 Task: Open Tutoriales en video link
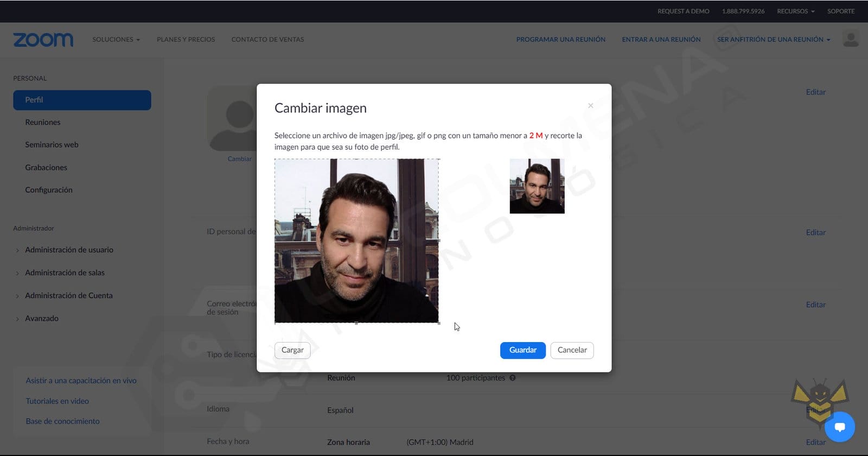58,401
